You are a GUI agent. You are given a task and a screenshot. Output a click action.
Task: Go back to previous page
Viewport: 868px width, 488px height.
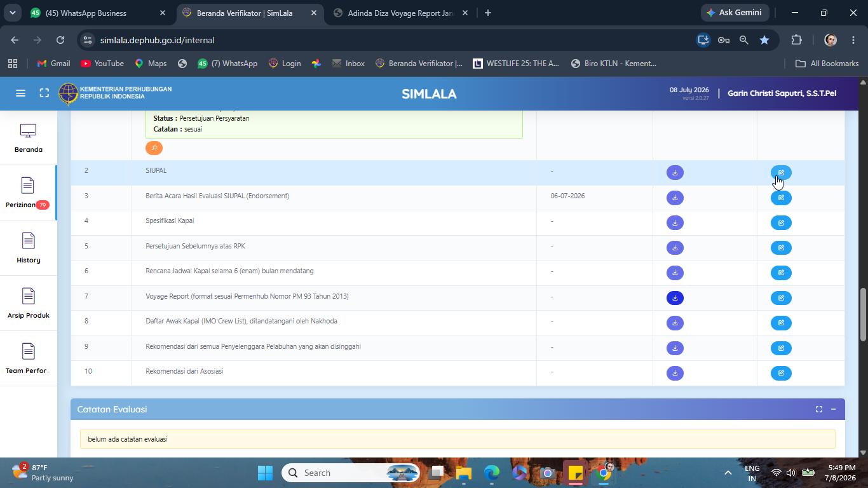pos(15,40)
